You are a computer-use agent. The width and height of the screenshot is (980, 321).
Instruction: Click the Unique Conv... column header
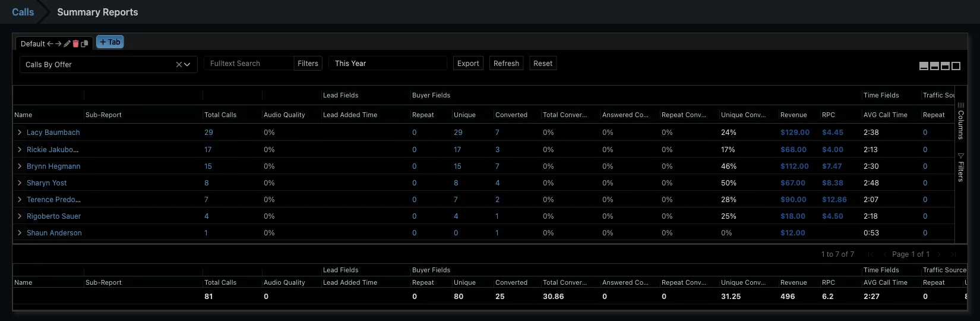743,115
